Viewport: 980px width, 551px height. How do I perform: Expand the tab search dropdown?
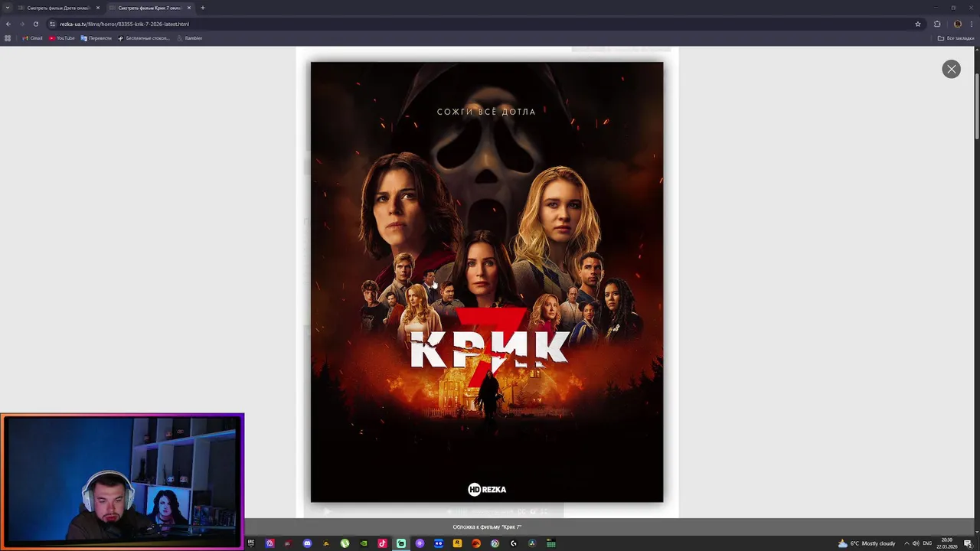[x=8, y=8]
